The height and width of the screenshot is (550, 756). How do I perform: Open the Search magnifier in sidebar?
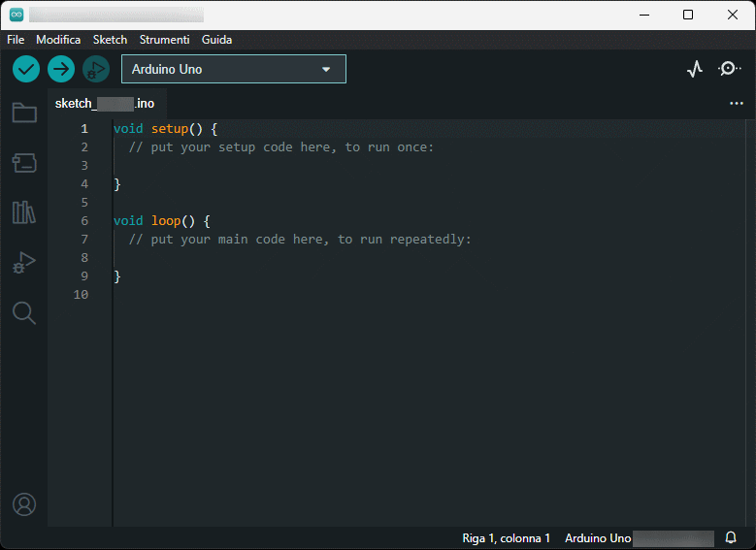pyautogui.click(x=24, y=313)
